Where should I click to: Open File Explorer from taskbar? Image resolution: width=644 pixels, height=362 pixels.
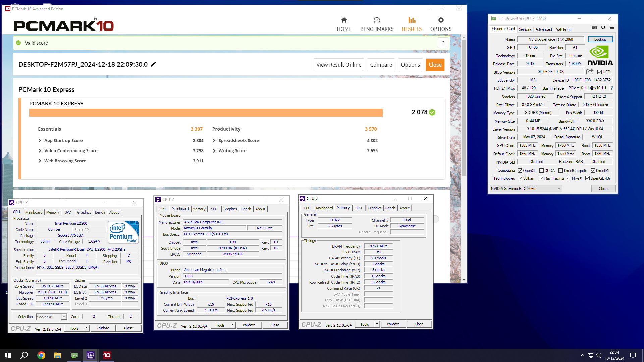click(58, 355)
